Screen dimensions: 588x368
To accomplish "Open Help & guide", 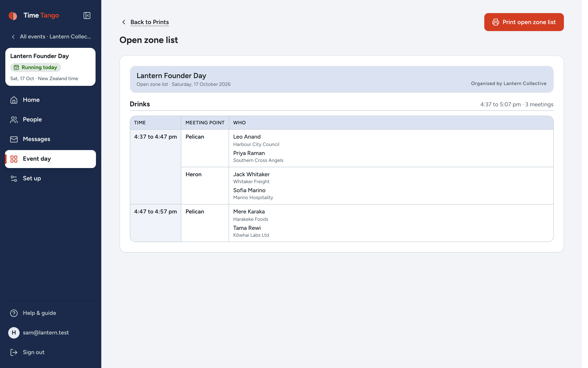I will point(39,313).
